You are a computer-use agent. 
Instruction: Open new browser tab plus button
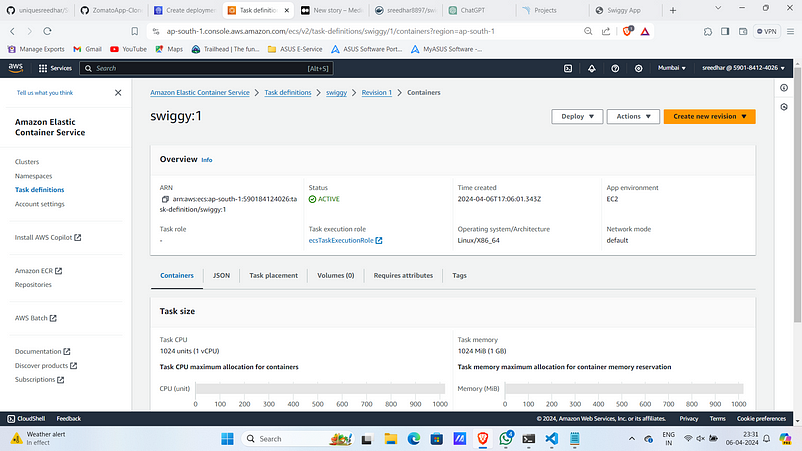click(x=673, y=10)
